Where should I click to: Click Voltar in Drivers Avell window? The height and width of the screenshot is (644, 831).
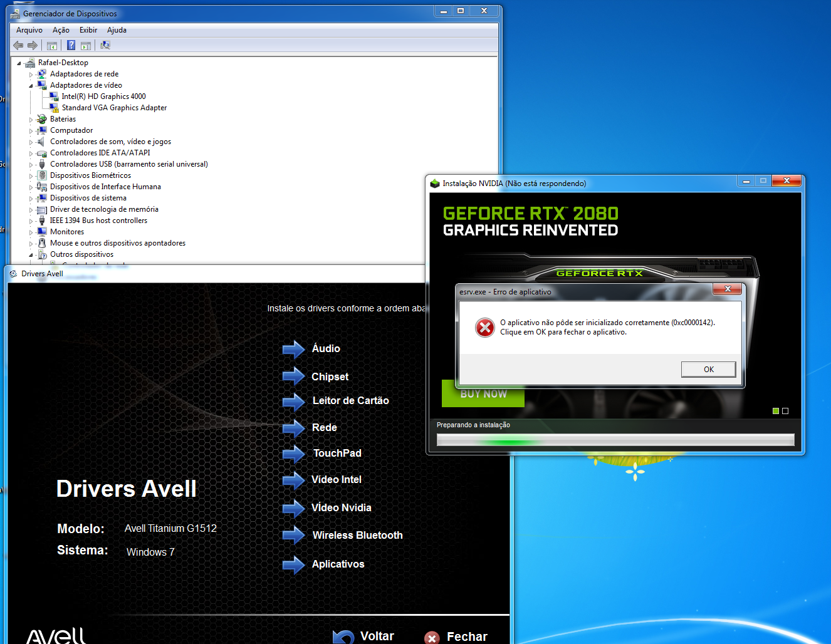(363, 636)
